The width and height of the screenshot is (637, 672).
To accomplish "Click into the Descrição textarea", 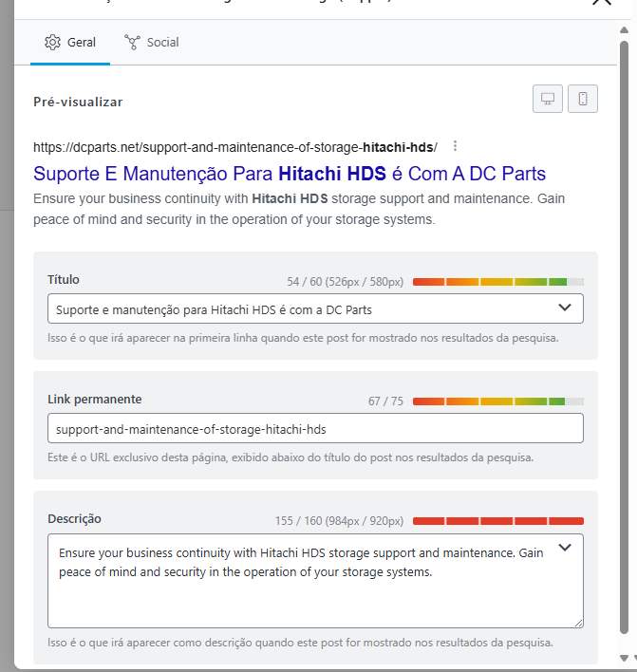I will [x=315, y=581].
